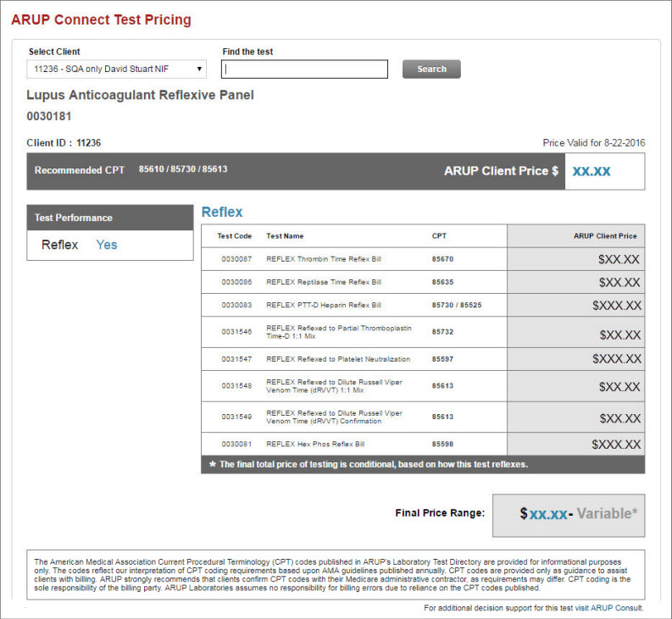
Task: Click REFLEX Hex Phos Reflex Bill
Action: [x=315, y=444]
